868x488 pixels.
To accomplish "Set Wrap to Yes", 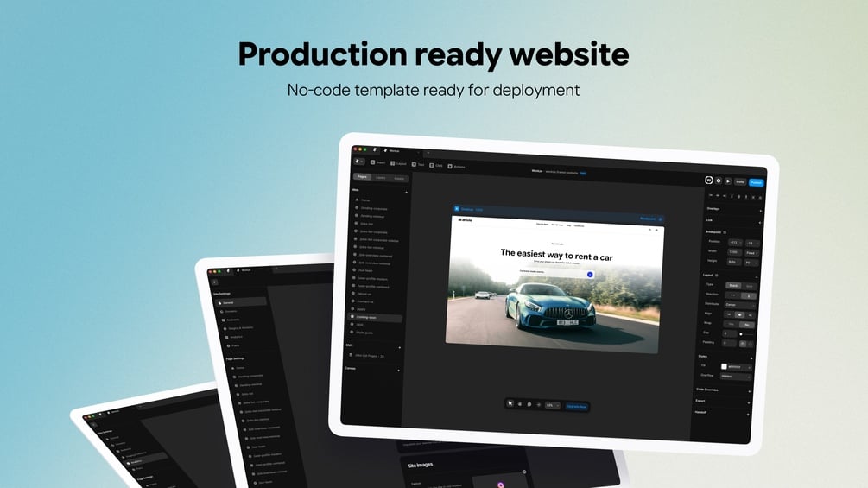I will (732, 324).
